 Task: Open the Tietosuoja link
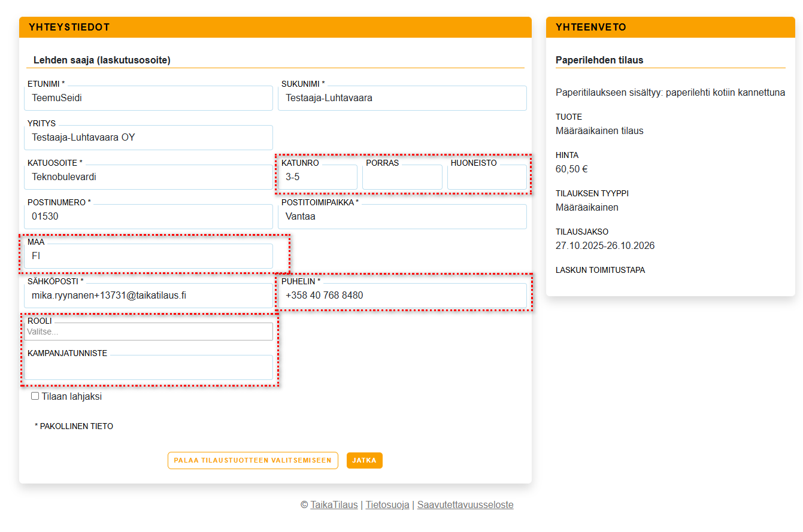(x=387, y=504)
